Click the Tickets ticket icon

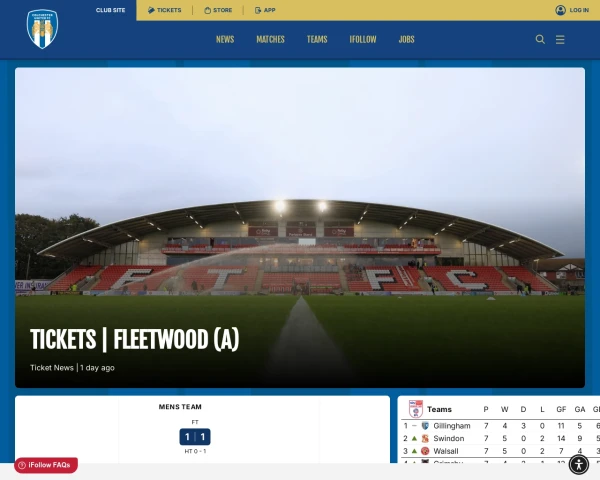151,10
